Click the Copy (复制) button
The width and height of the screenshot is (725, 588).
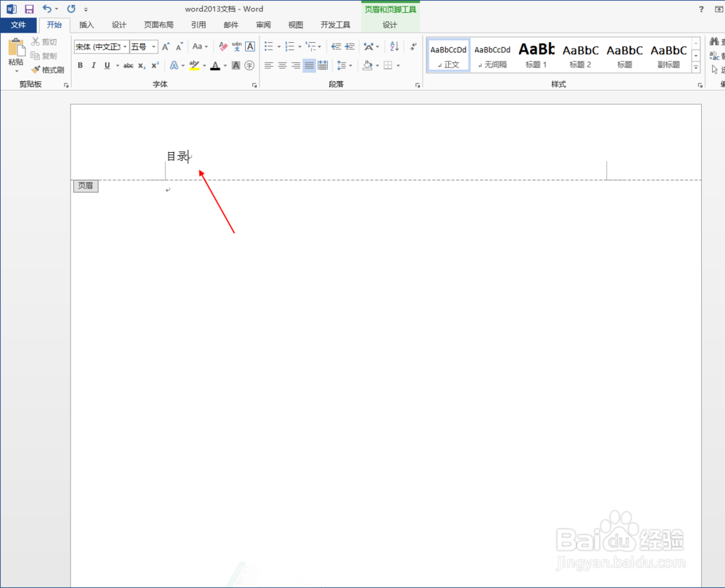(44, 56)
